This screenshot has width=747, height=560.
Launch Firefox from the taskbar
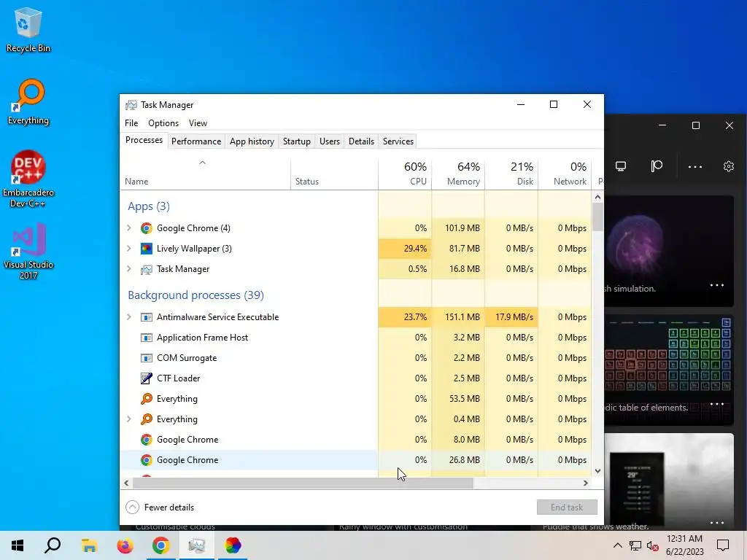click(x=125, y=545)
